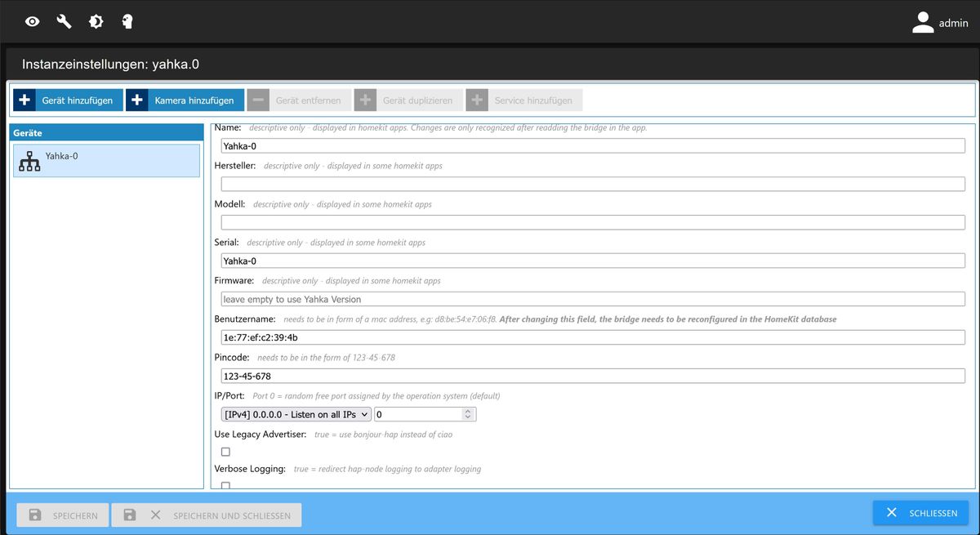
Task: Click the admin username text
Action: [953, 23]
